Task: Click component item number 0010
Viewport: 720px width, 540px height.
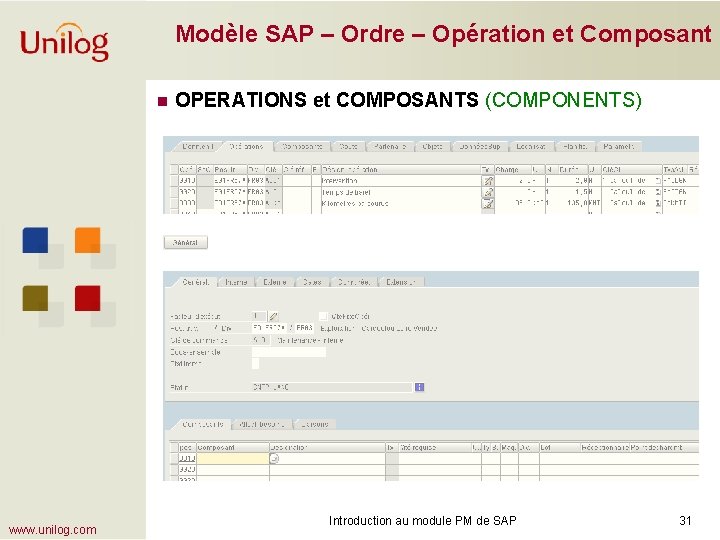Action: 187,458
